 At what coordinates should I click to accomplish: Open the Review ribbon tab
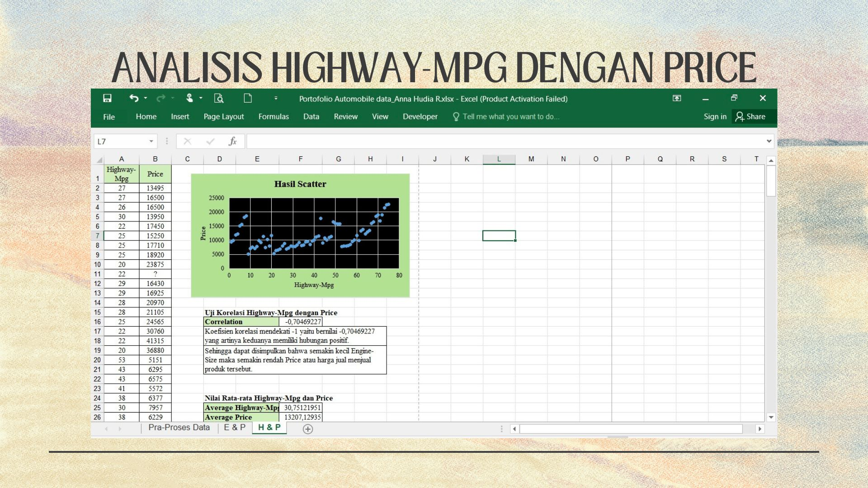(x=346, y=117)
